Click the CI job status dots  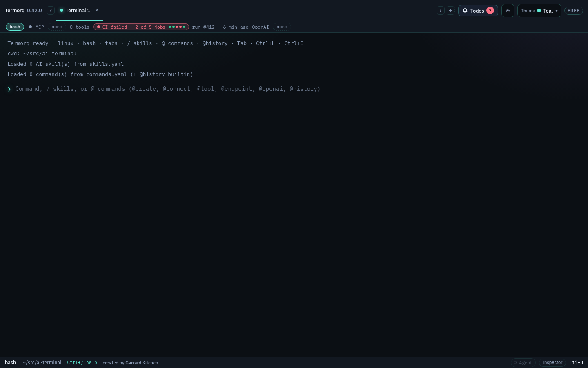pyautogui.click(x=177, y=27)
